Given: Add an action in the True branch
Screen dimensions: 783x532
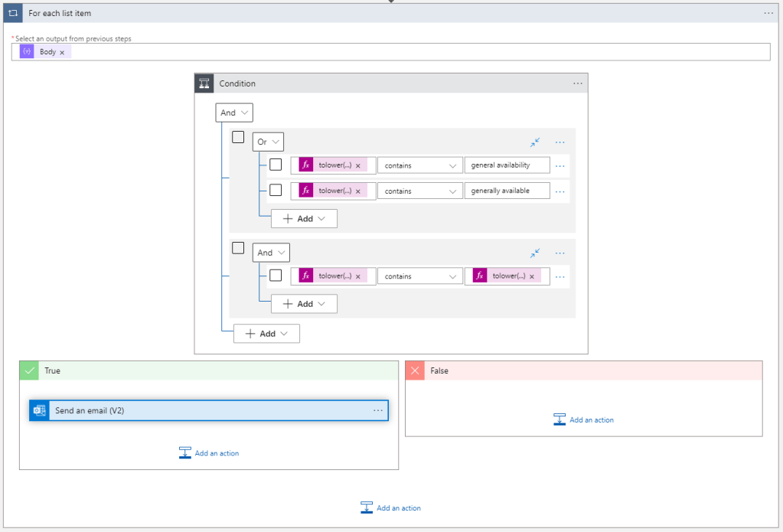Looking at the screenshot, I should click(x=209, y=453).
